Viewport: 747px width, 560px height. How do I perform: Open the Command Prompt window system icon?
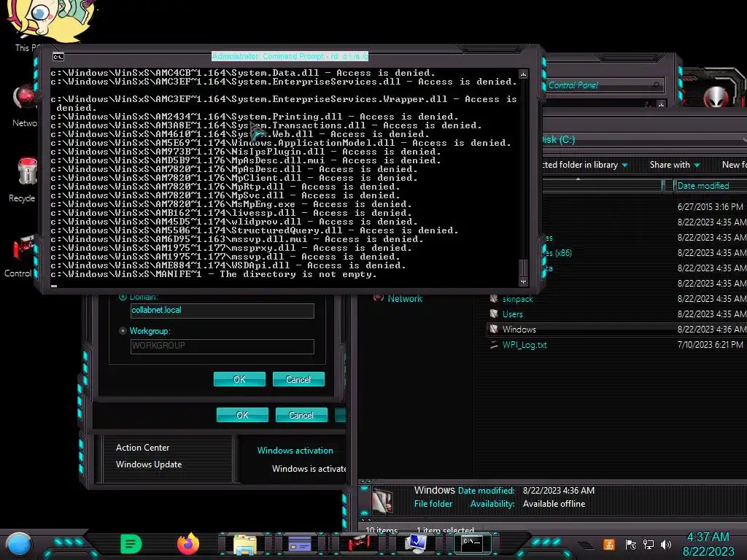(58, 57)
